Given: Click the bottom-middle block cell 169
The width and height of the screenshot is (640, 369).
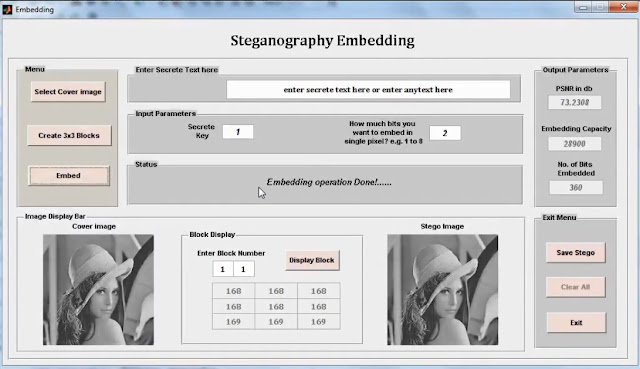Looking at the screenshot, I should [x=276, y=322].
